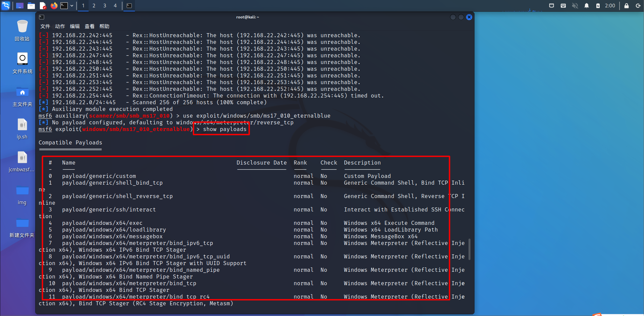Screen dimensions: 644x316
Task: Click payload/windows/x64/messagebox row text
Action: [112, 237]
